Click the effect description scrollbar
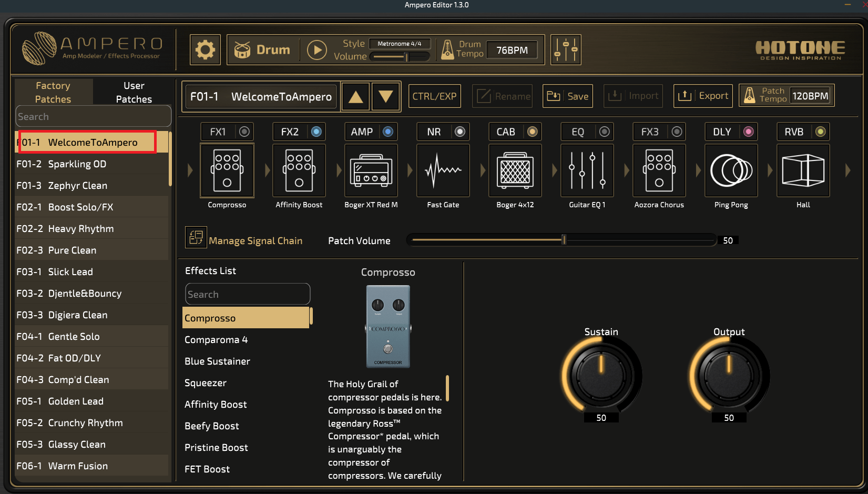Viewport: 868px width, 494px height. (447, 388)
